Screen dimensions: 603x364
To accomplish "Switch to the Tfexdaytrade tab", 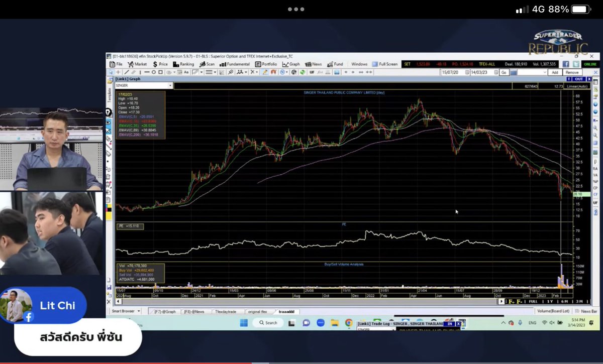I will [225, 311].
